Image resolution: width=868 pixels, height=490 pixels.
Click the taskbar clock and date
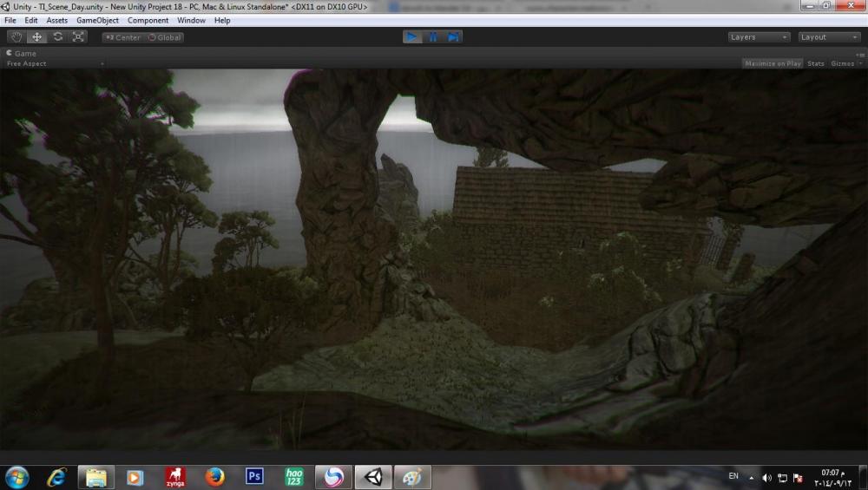coord(832,478)
